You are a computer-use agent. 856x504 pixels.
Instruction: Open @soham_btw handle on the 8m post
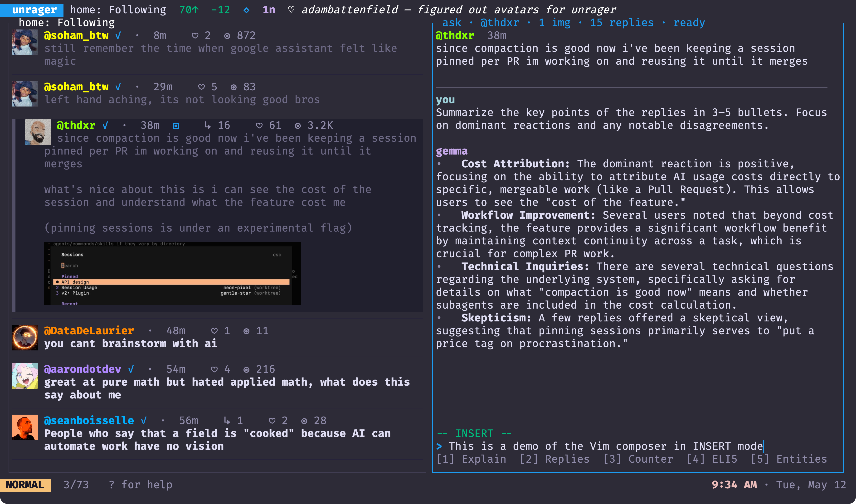tap(76, 35)
